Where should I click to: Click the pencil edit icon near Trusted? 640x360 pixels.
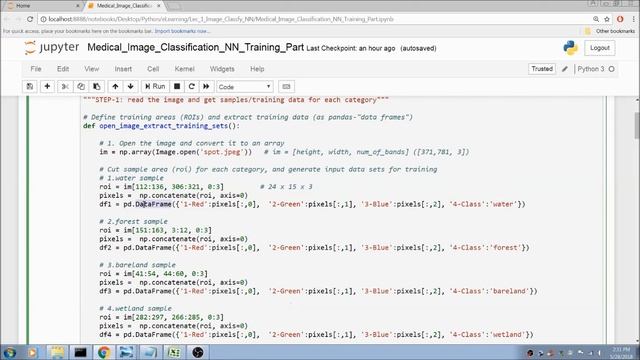pyautogui.click(x=565, y=69)
